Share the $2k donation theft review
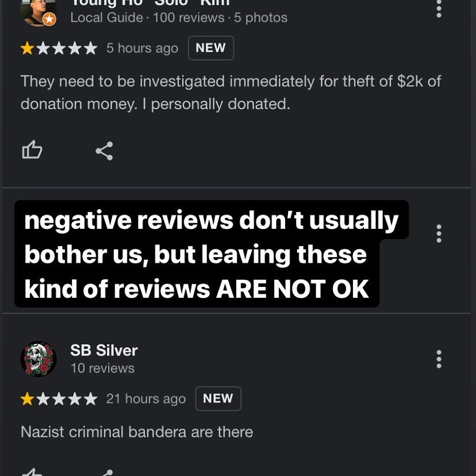Image resolution: width=476 pixels, height=476 pixels. [104, 151]
